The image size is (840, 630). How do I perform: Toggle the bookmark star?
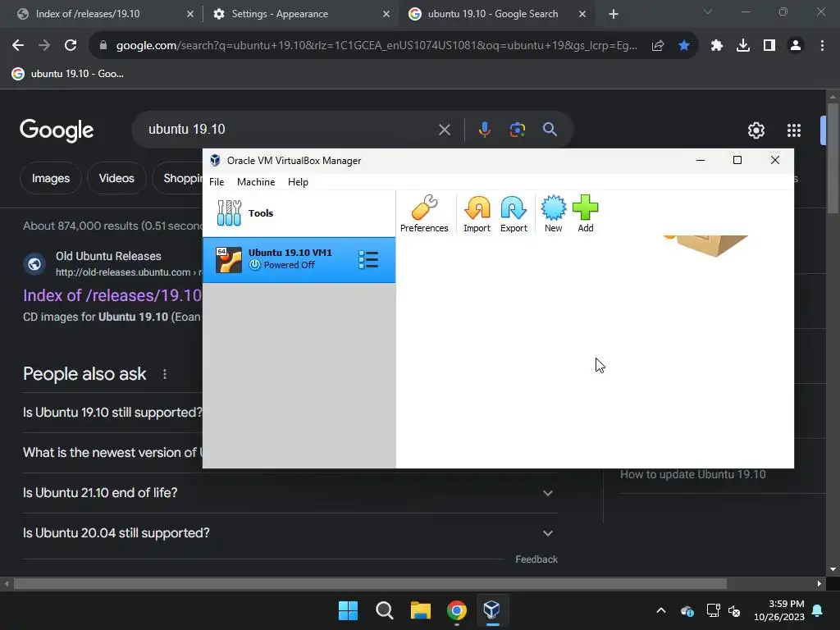pyautogui.click(x=683, y=46)
